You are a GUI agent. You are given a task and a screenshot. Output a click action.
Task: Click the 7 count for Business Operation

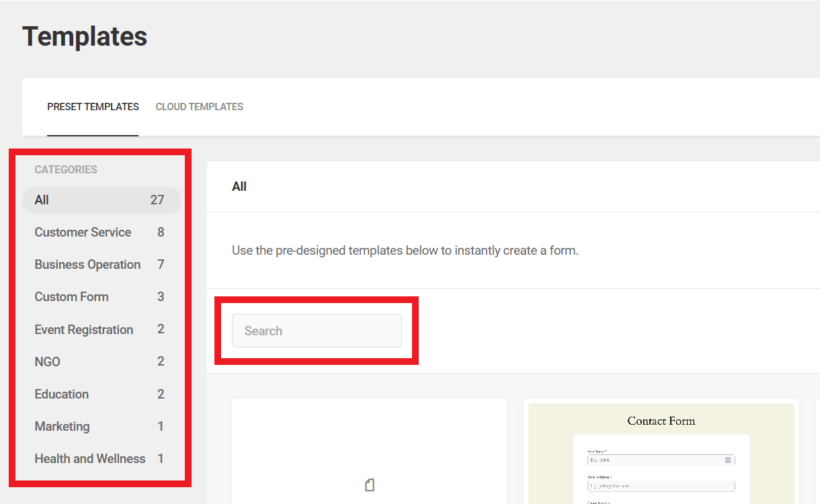(161, 265)
